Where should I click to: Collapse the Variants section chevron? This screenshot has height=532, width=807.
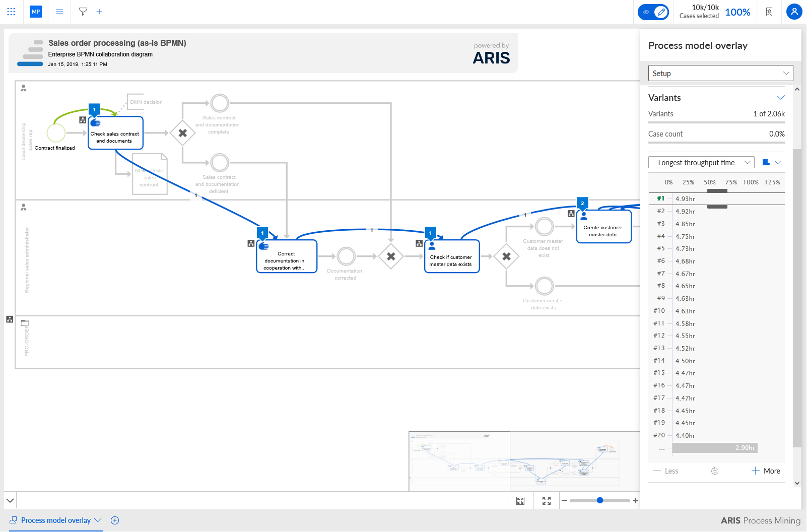tap(781, 97)
